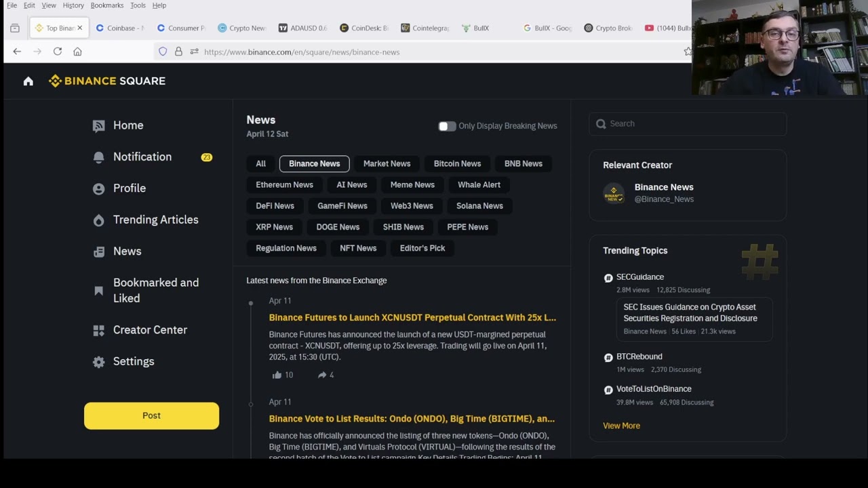Toggle Only Display Breaking News switch
The height and width of the screenshot is (488, 868).
[447, 126]
